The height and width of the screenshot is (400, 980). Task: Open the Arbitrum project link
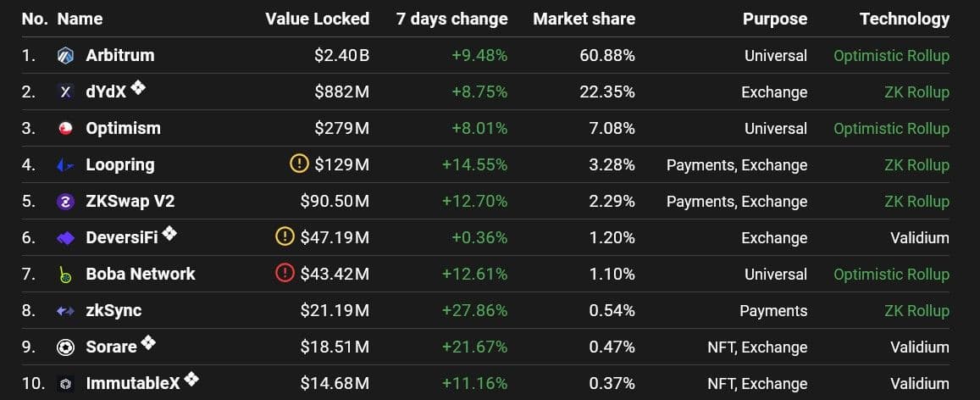point(120,56)
